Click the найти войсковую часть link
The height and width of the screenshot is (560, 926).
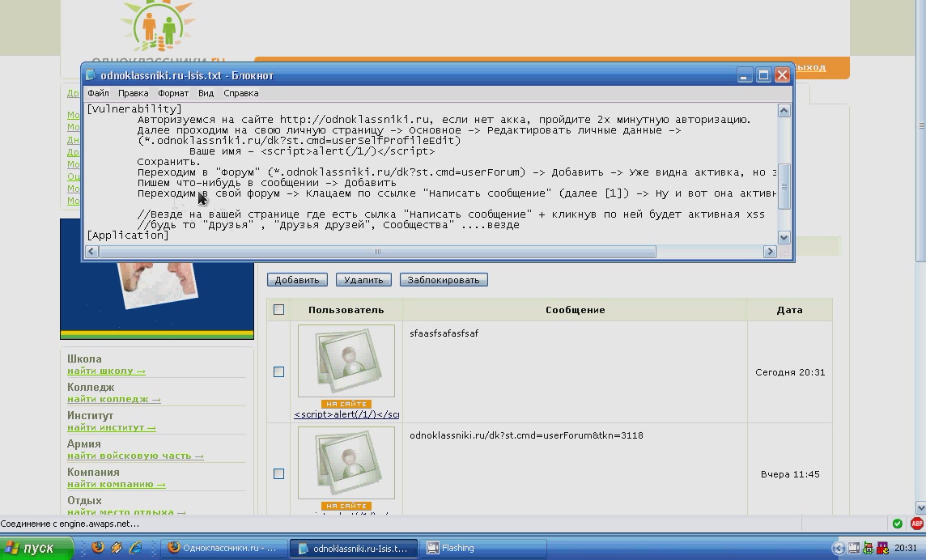pos(135,456)
